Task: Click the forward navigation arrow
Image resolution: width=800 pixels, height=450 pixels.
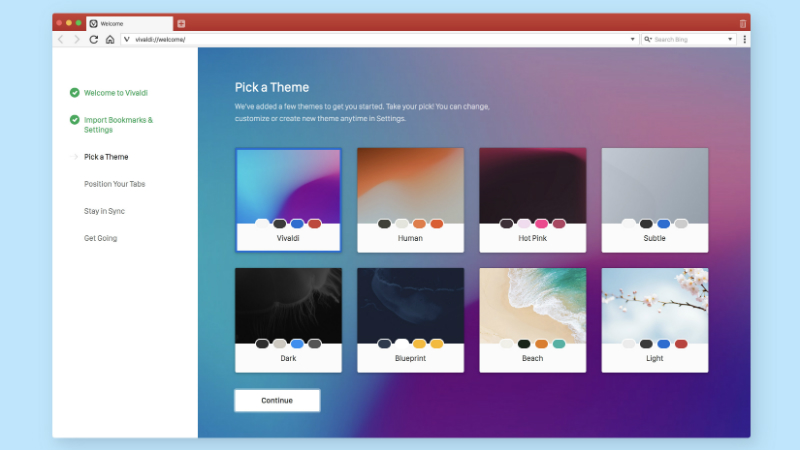Action: (x=77, y=39)
